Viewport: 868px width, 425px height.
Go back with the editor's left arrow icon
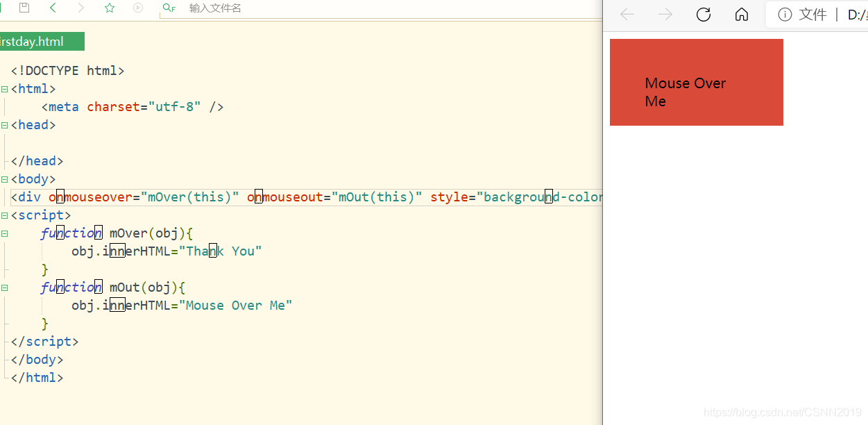(x=53, y=8)
